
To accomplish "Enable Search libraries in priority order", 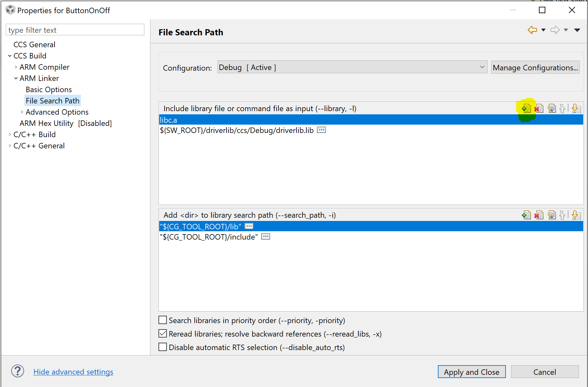I will pos(163,320).
